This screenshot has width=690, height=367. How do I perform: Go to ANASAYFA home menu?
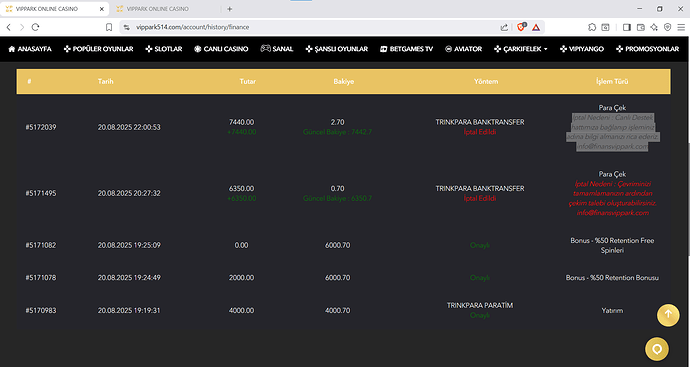pos(30,49)
